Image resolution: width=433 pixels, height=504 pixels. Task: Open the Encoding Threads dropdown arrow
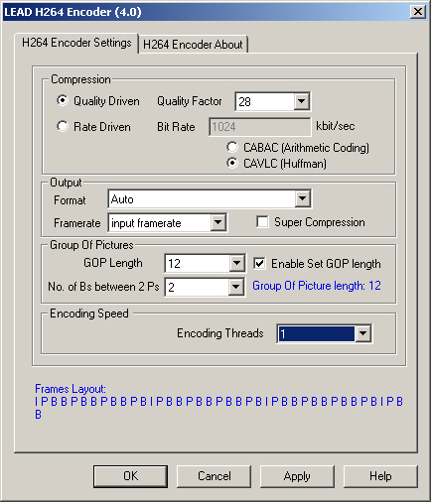coord(362,333)
